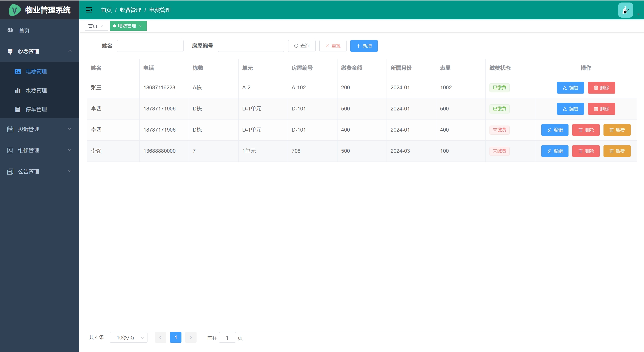Screen dimensions: 644x352
Task: Open 首页 dashboard in the sidebar
Action: click(x=24, y=30)
